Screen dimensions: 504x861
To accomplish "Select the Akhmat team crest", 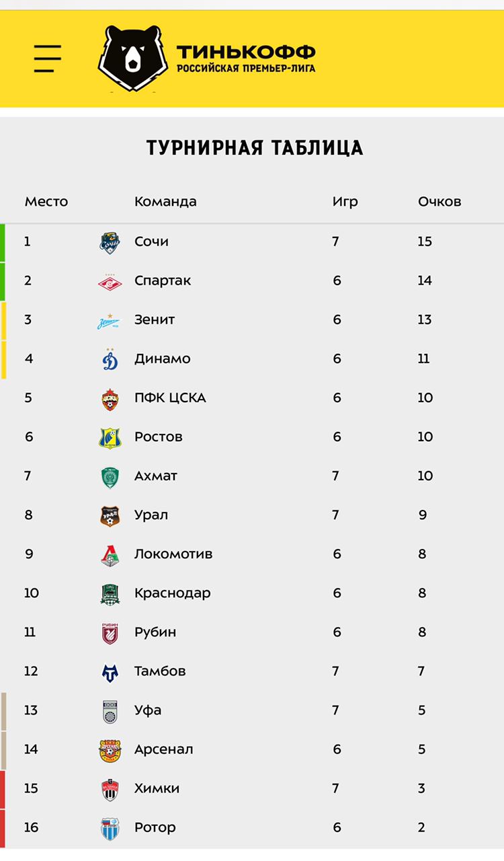I will click(x=110, y=476).
